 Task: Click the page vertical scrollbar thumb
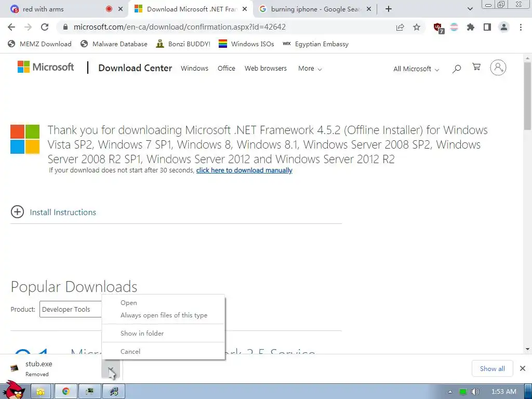coord(528,97)
